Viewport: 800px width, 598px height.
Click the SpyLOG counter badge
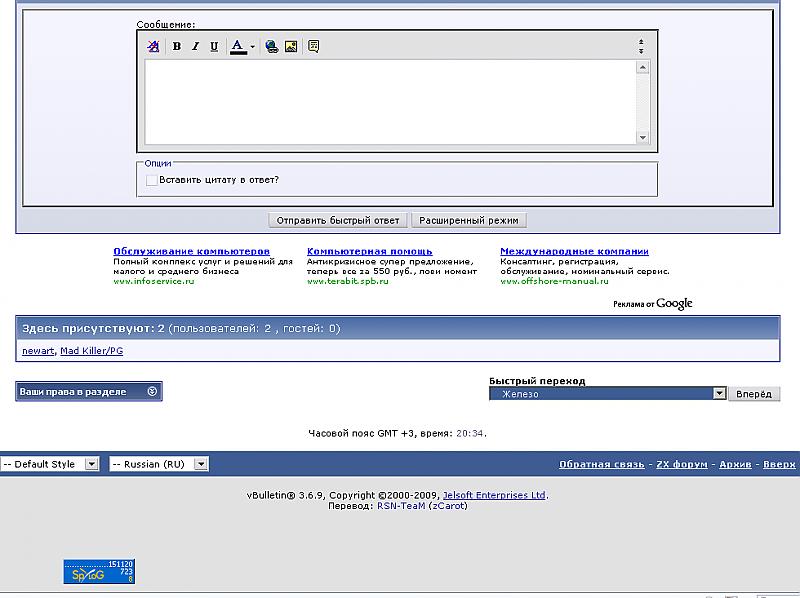click(x=99, y=571)
